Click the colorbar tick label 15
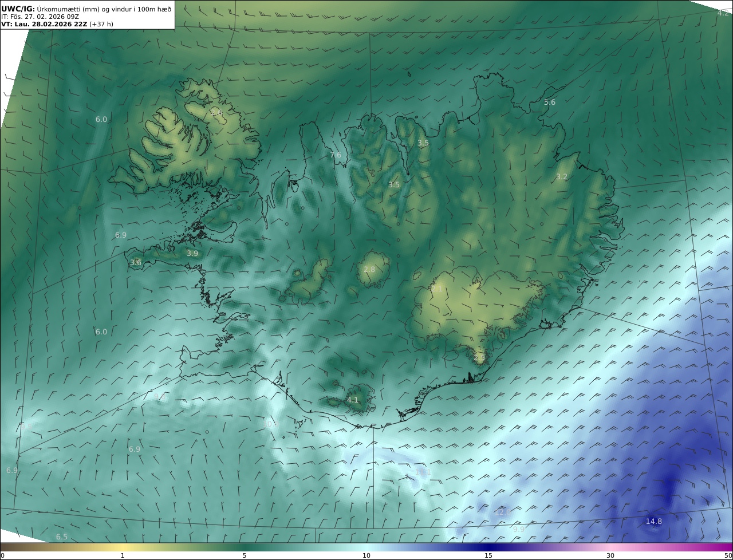The image size is (733, 560). coord(488,555)
